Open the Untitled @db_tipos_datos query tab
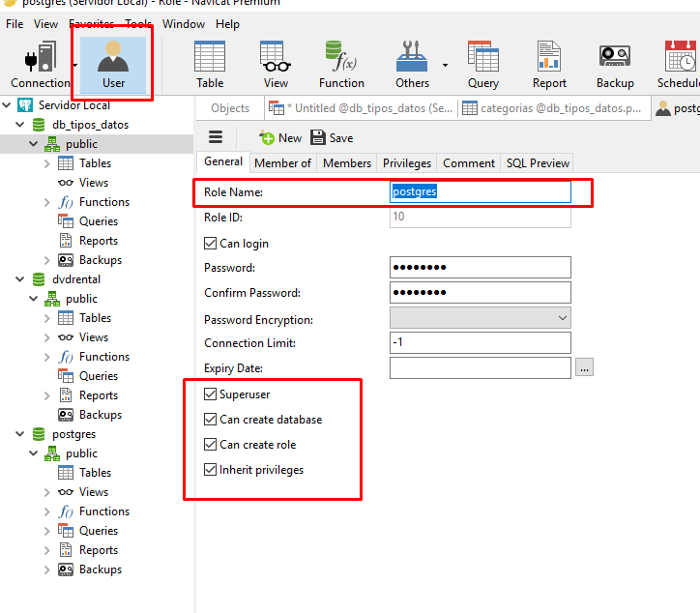 (361, 108)
